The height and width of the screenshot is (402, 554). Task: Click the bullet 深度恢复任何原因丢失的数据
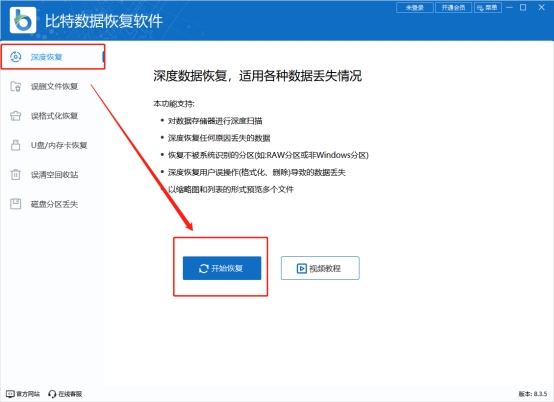coord(219,138)
